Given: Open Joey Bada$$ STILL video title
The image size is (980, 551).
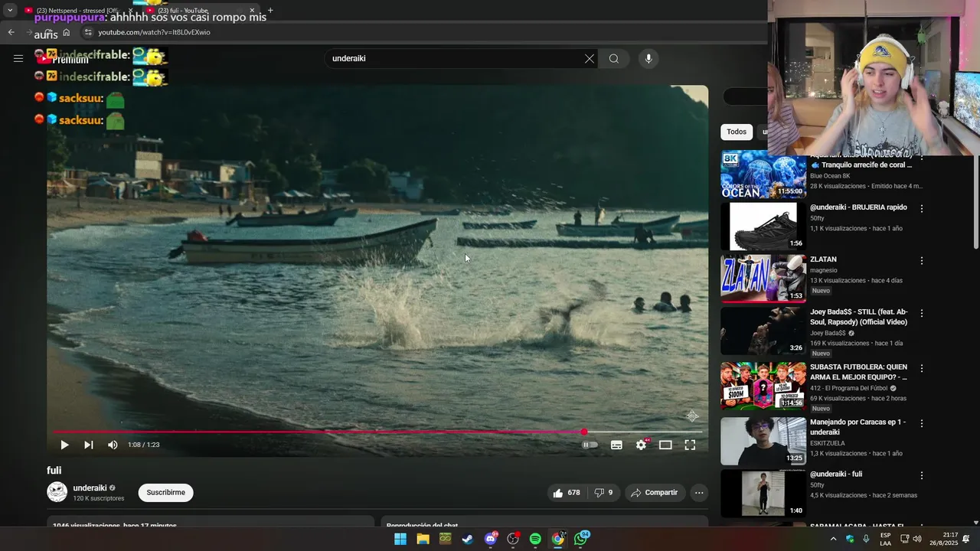Looking at the screenshot, I should (x=859, y=317).
